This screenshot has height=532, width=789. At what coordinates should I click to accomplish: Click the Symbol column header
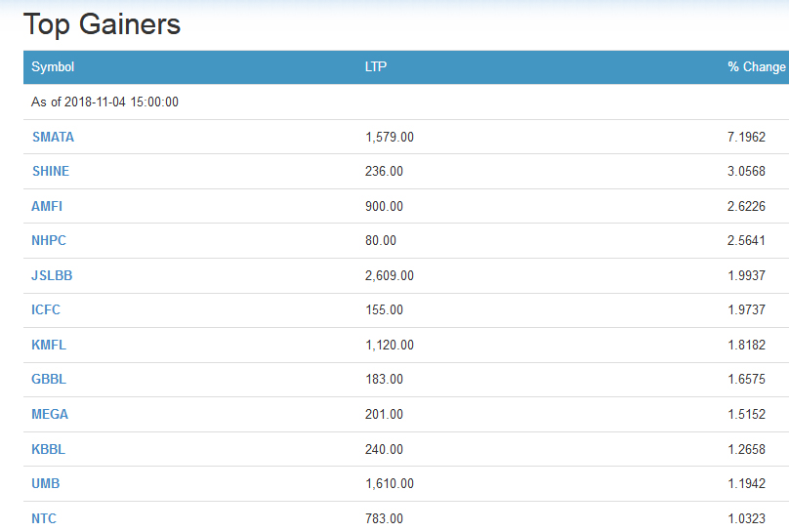pos(53,67)
